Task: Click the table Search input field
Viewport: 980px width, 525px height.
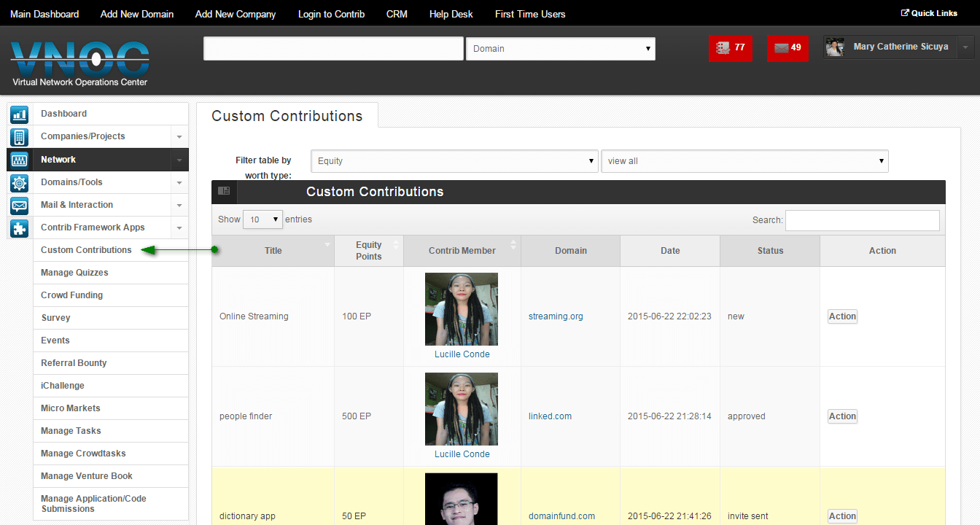Action: [x=863, y=220]
